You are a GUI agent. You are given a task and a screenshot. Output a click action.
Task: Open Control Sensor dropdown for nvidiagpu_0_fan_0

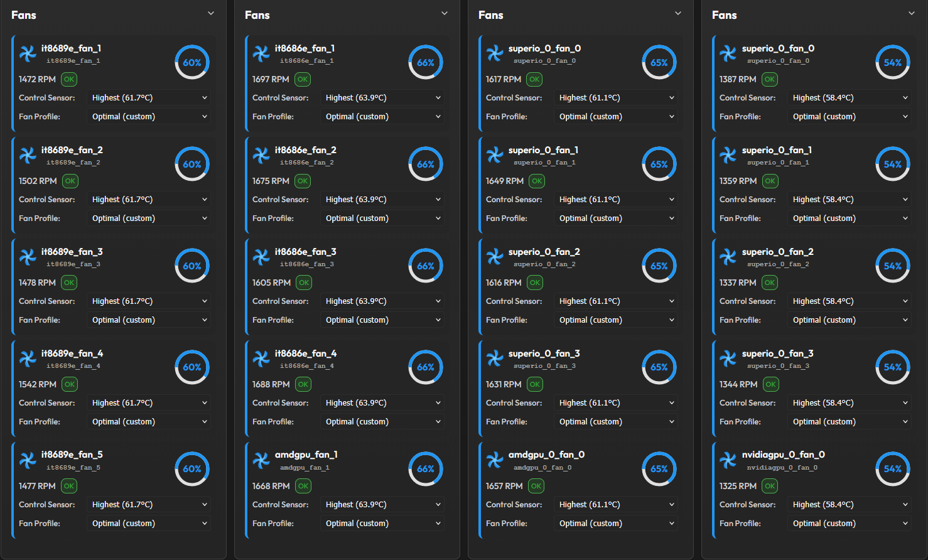tap(850, 505)
